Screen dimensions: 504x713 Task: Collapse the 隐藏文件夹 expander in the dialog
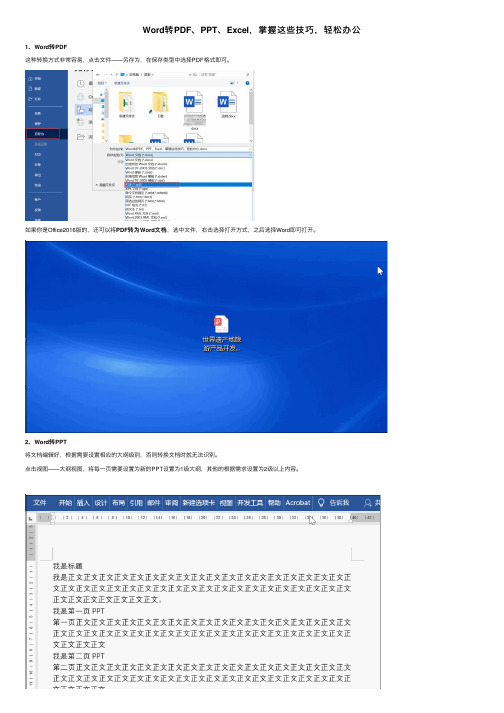click(x=105, y=185)
